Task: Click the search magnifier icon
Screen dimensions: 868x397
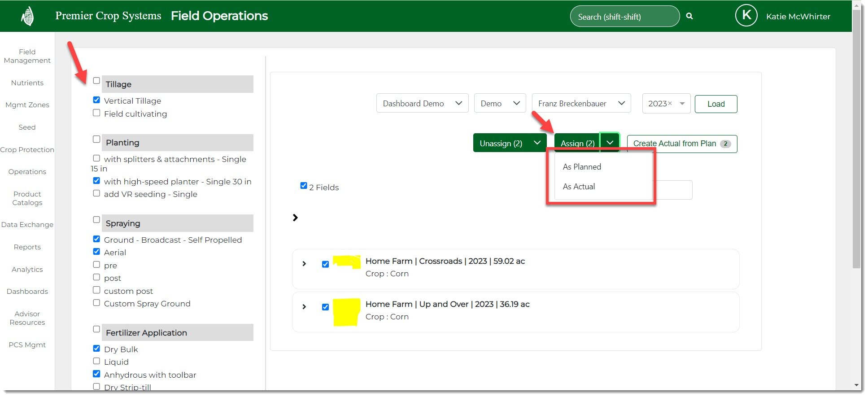Action: [x=689, y=16]
